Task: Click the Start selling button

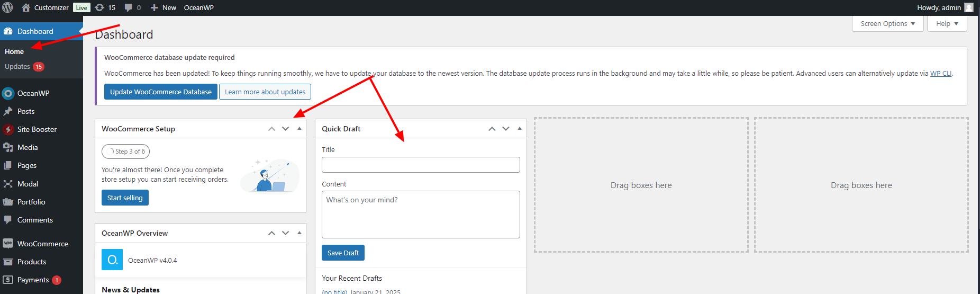Action: click(x=125, y=198)
